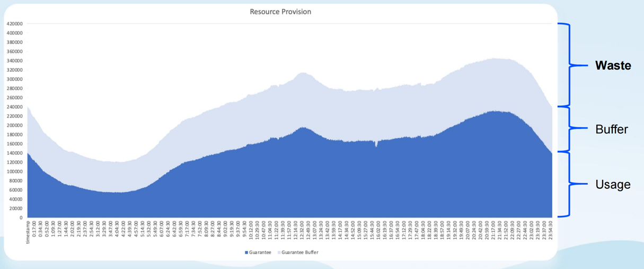The image size is (644, 269).
Task: Click the 7:52:00 x-axis label
Action: coord(200,228)
